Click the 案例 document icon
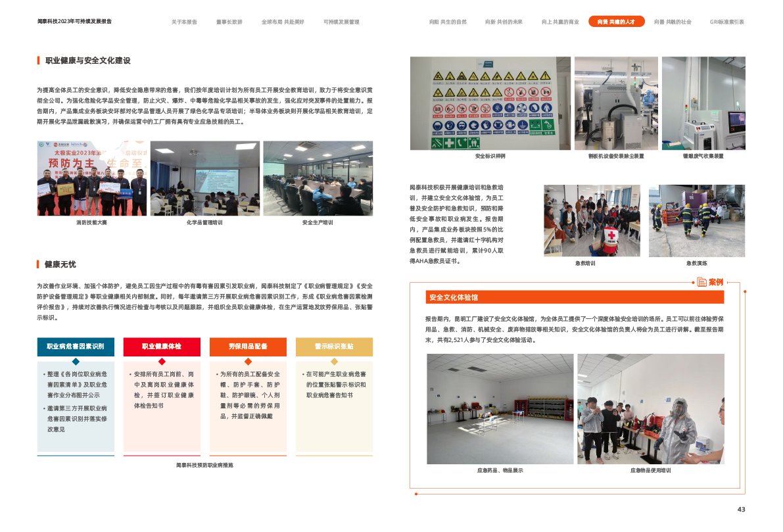The image size is (783, 532). tap(701, 282)
